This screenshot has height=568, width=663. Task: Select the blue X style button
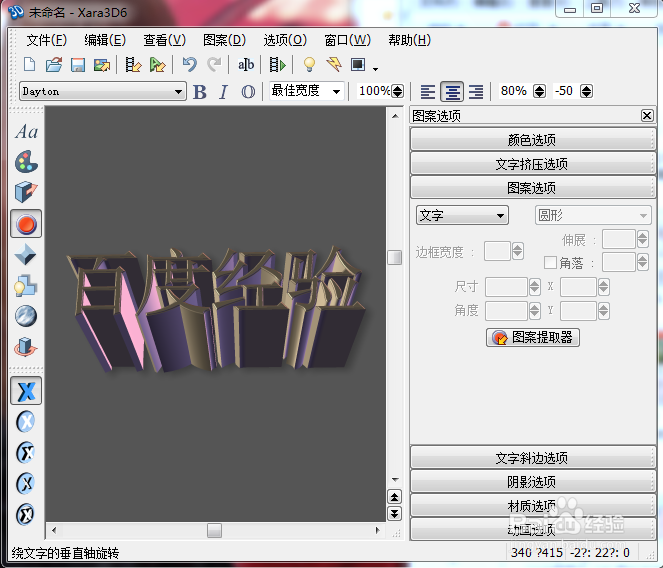pyautogui.click(x=26, y=391)
